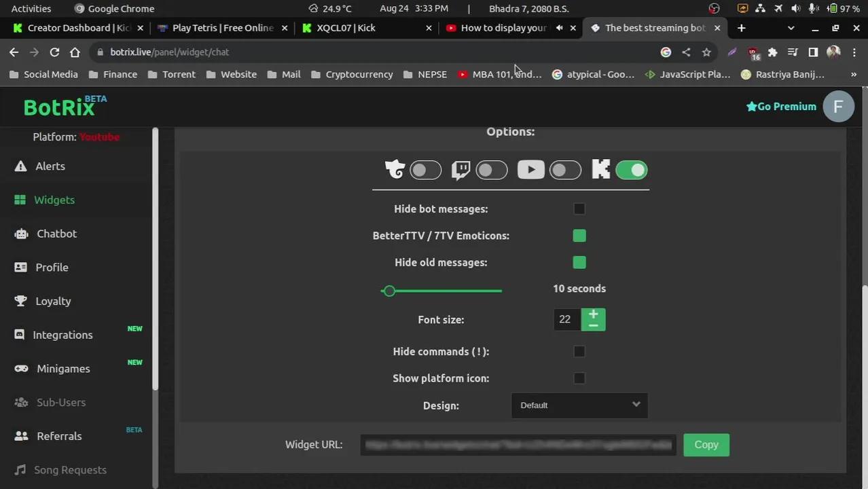Increase font size with plus stepper
The height and width of the screenshot is (489, 868).
click(x=593, y=314)
